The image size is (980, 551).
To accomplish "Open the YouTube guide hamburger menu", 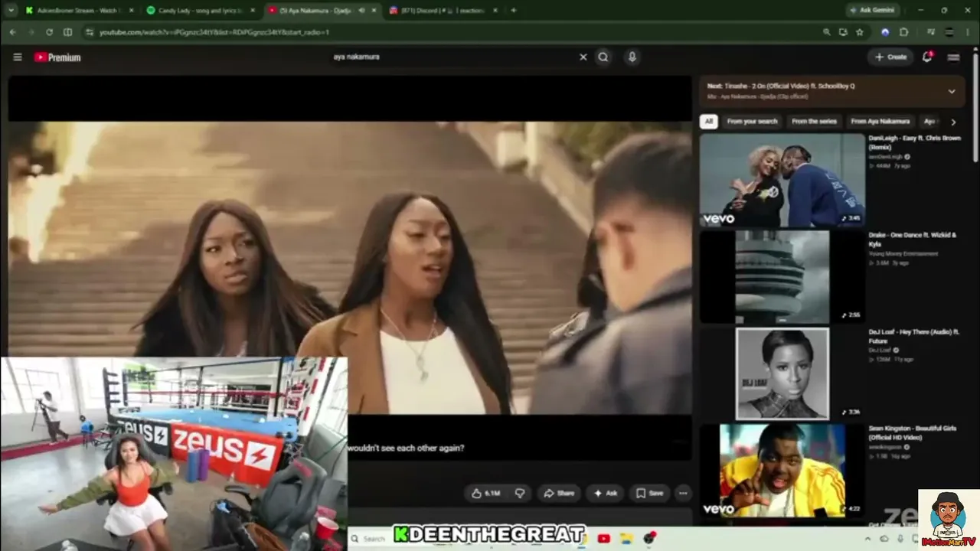I will pos(18,57).
